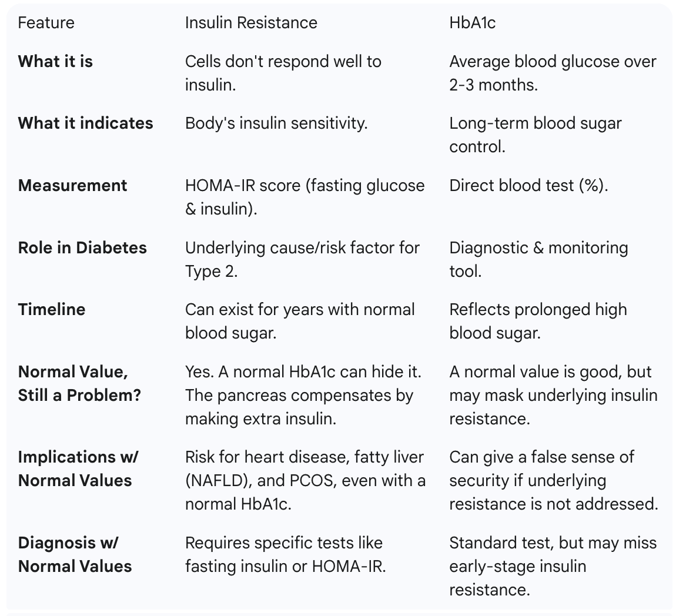
Task: Click the "Feature" column header
Action: pos(46,23)
